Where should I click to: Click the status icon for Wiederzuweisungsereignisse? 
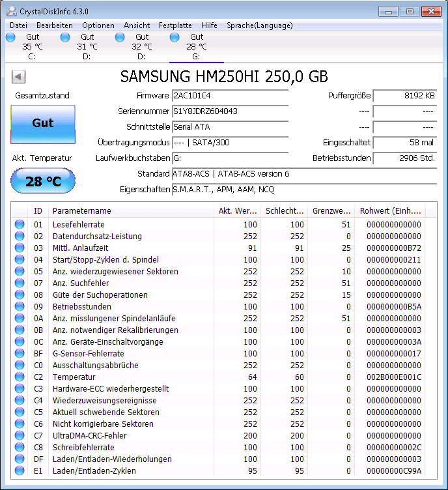coord(20,400)
